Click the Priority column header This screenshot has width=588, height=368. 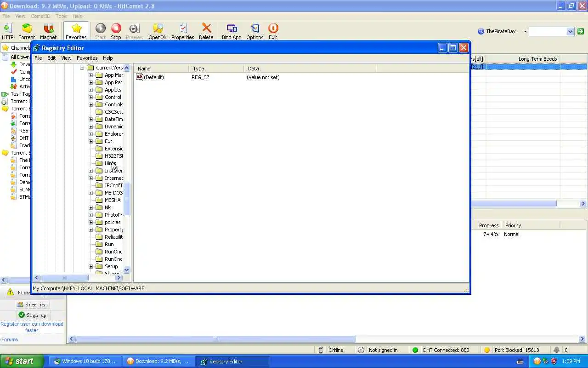[x=531, y=225]
